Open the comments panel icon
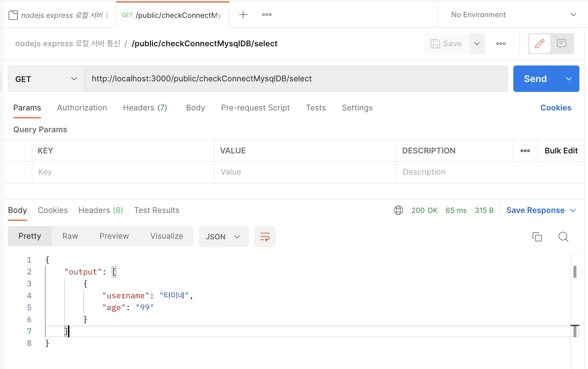Viewport: 588px width, 369px height. point(562,44)
